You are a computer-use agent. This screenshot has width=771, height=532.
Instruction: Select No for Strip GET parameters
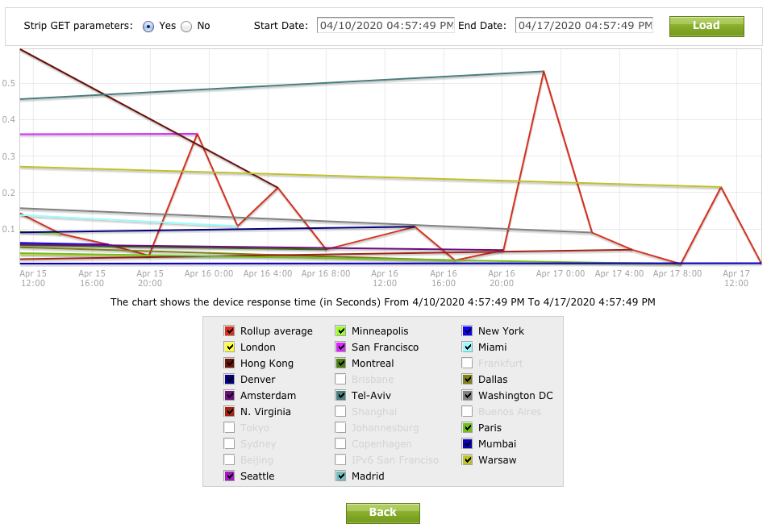click(186, 27)
